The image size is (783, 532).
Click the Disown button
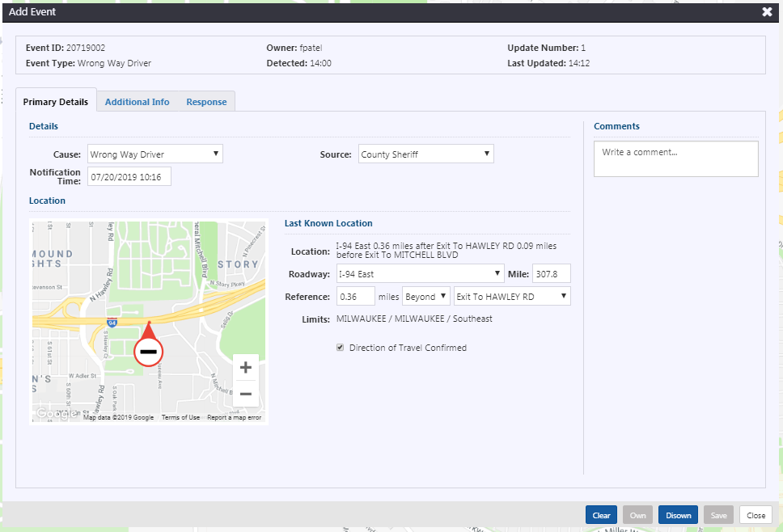[678, 515]
